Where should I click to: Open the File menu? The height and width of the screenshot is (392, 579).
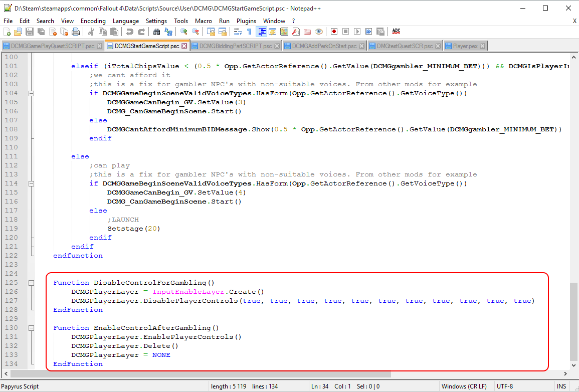[8, 21]
